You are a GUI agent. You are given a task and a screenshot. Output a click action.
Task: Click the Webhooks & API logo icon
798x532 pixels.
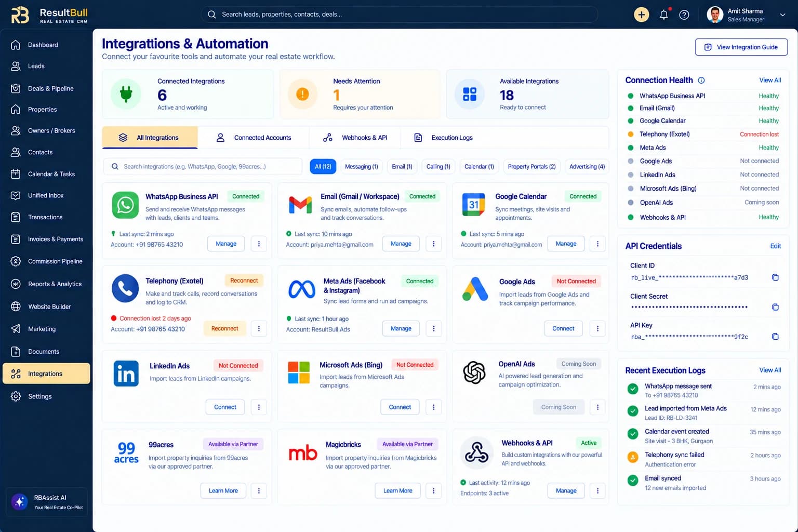pyautogui.click(x=476, y=453)
